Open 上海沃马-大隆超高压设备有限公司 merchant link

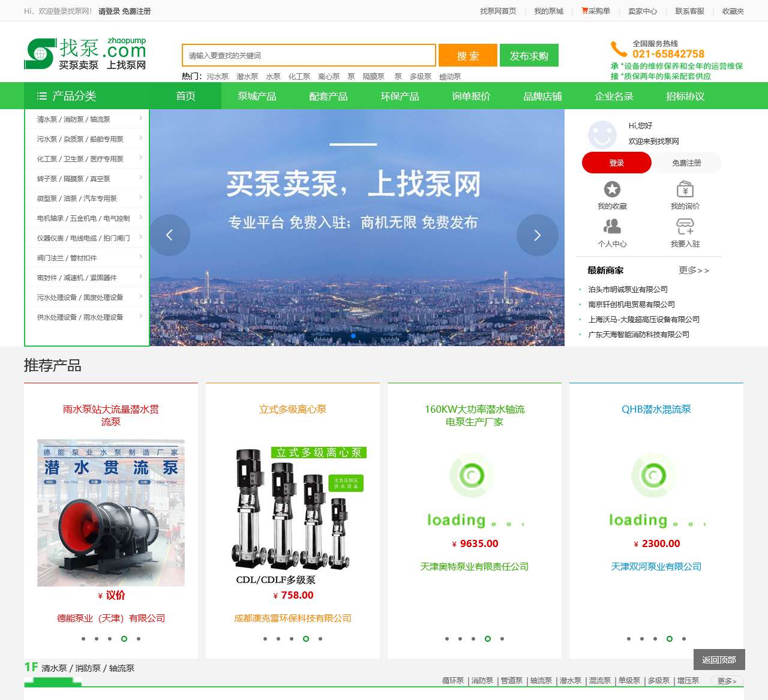click(644, 319)
